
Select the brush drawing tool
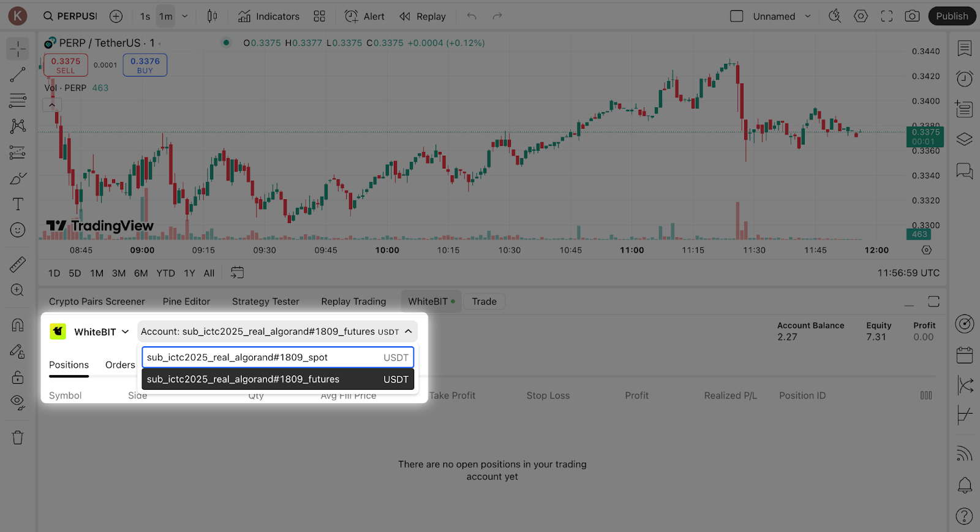tap(18, 178)
